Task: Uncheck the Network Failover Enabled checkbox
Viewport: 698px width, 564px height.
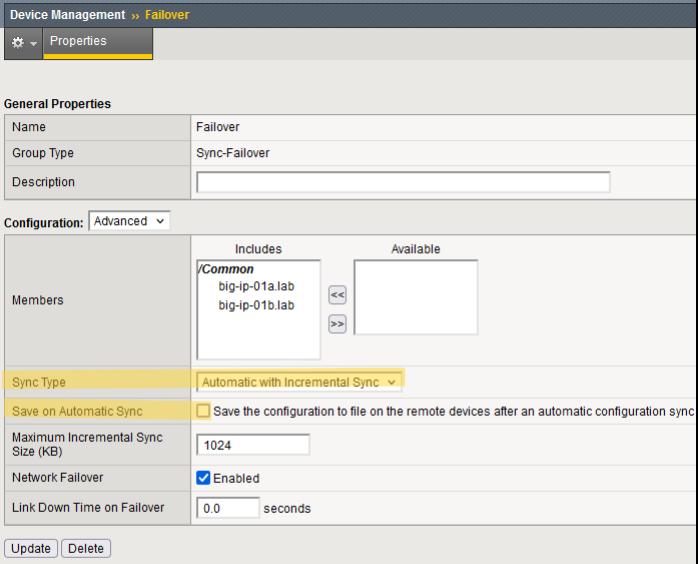Action: (x=204, y=478)
